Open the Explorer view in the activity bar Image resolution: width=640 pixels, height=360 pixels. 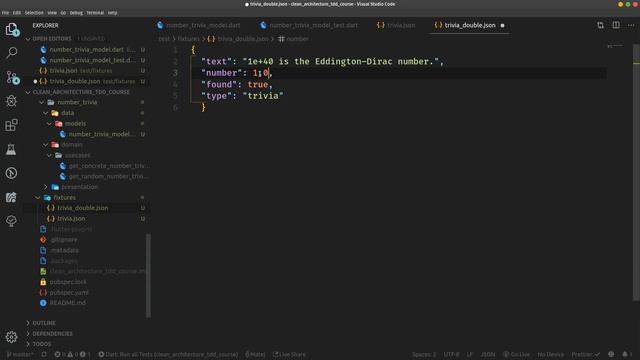coord(12,29)
